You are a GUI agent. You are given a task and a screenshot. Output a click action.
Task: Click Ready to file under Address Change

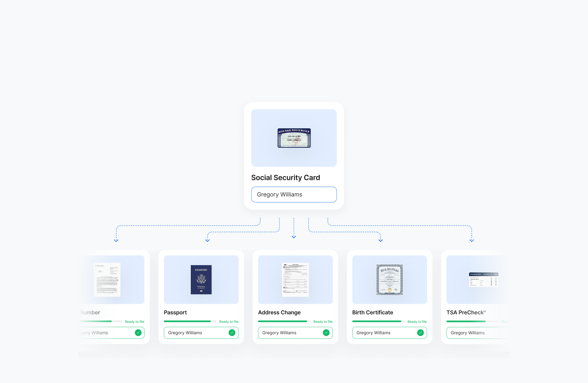pos(323,322)
